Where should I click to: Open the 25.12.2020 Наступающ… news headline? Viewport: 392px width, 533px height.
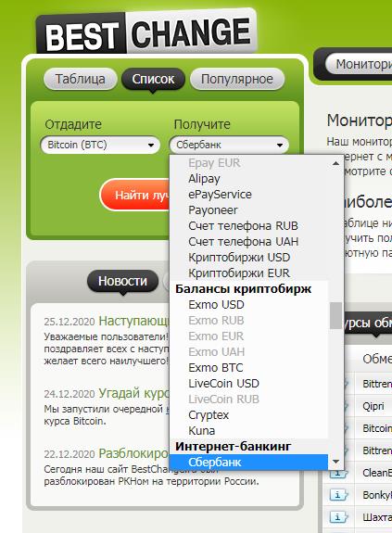click(133, 321)
